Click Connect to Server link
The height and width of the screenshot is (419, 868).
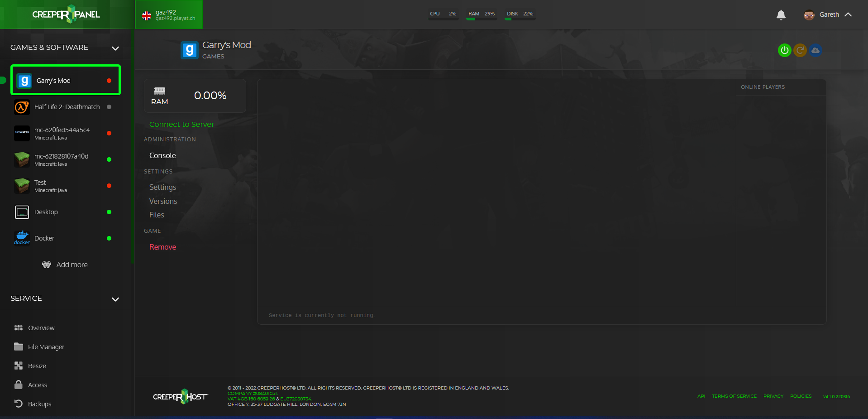tap(181, 124)
